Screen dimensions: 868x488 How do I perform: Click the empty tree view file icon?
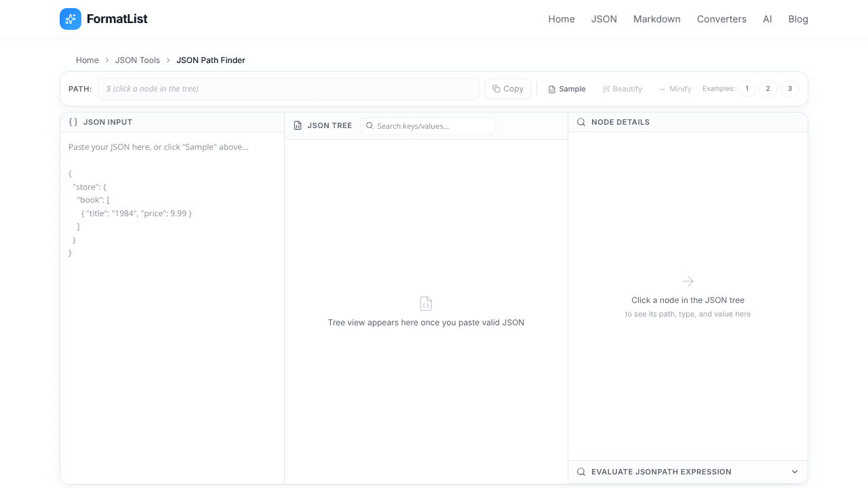pos(426,304)
